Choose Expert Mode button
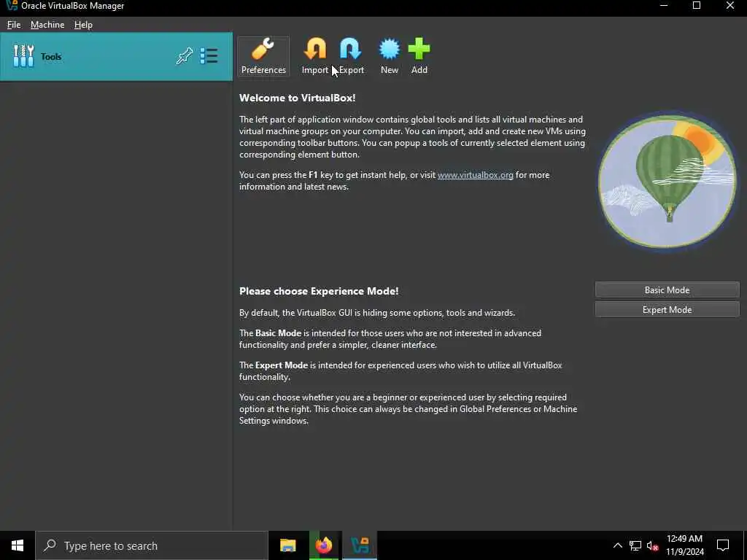 (667, 309)
